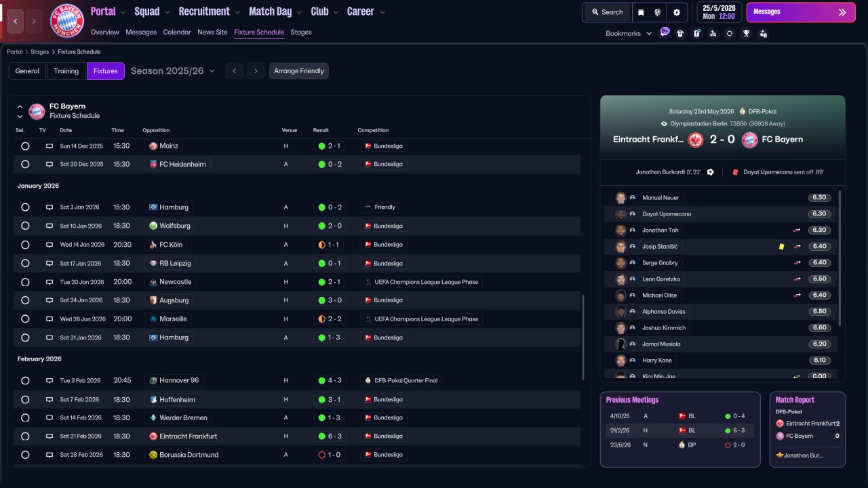Click the FC Bayern club crest in header
Viewport: 868px width, 488px height.
pos(66,21)
